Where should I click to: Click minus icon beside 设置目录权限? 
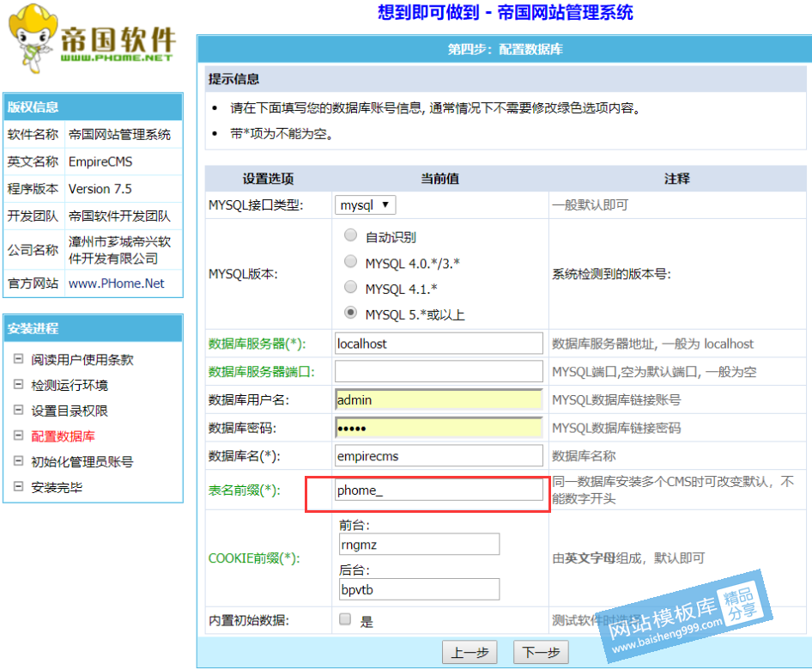[x=18, y=410]
